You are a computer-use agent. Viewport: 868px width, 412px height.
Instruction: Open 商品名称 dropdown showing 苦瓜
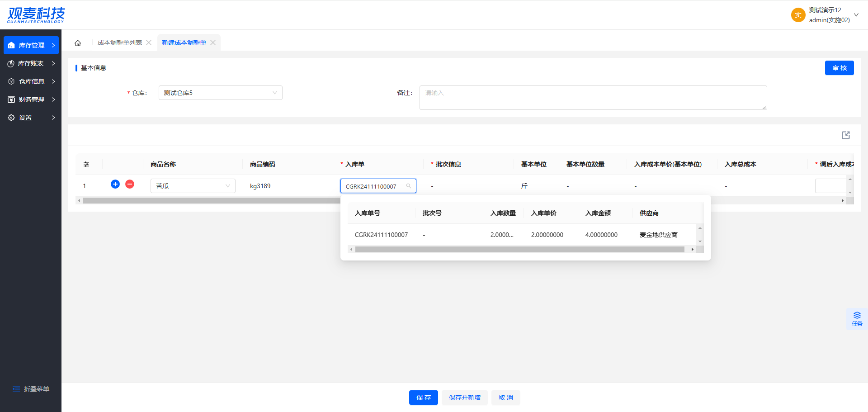(193, 186)
